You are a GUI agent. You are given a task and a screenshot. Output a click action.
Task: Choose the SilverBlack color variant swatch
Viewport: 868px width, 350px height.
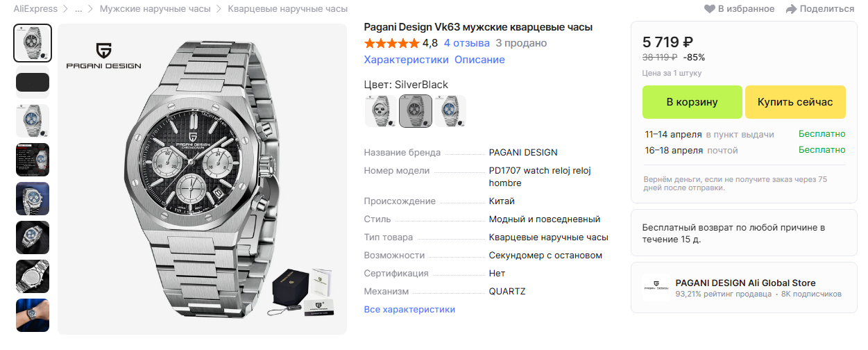click(x=416, y=111)
